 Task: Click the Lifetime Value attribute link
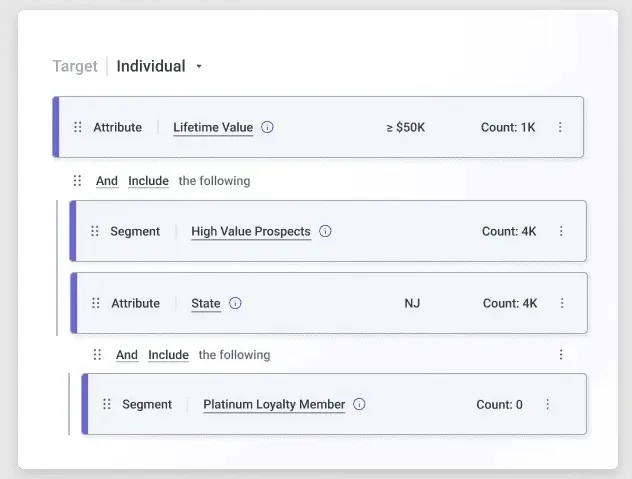click(x=213, y=127)
